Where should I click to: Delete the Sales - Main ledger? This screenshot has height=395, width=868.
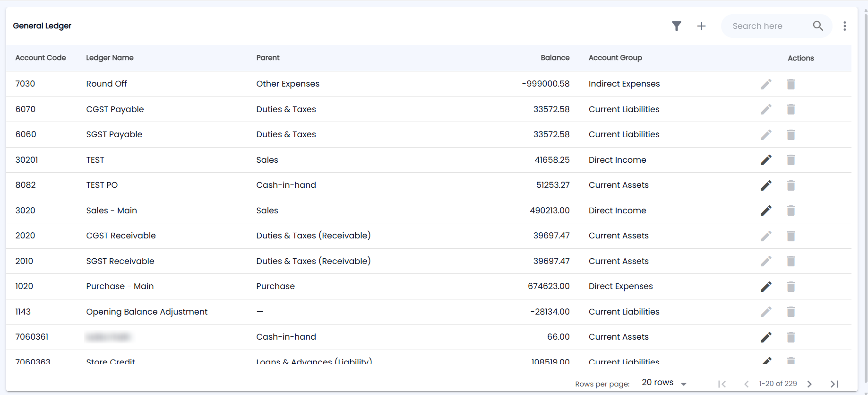tap(791, 211)
